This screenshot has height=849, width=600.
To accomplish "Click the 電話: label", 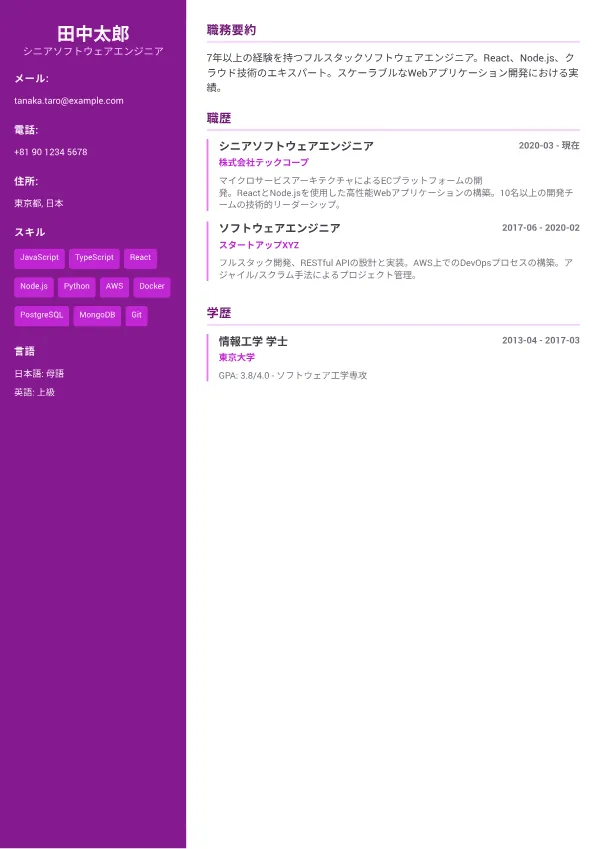I will 26,130.
